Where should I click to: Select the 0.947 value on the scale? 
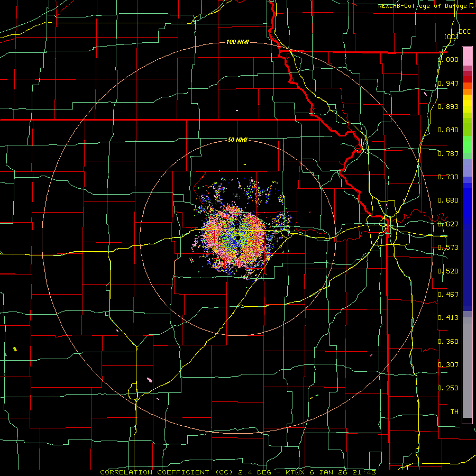[448, 83]
